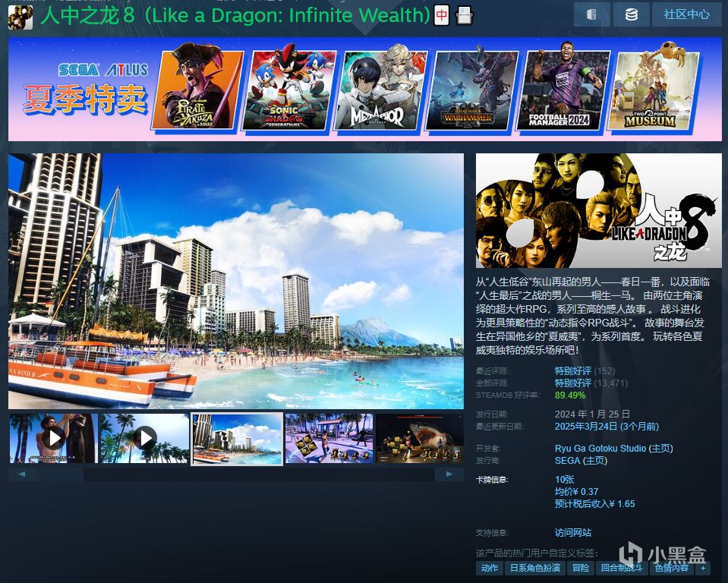This screenshot has height=583, width=728.
Task: Click the 89.49% SteamDB rating
Action: tap(569, 395)
